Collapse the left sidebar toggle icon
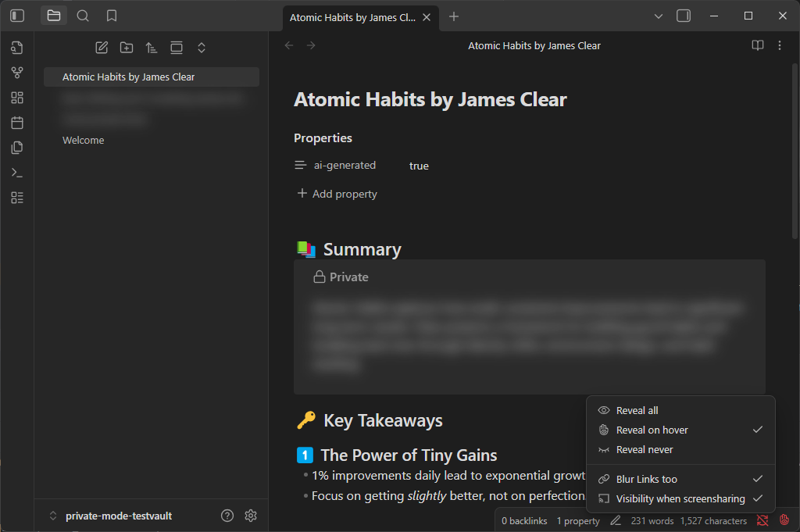This screenshot has width=800, height=532. coord(17,16)
